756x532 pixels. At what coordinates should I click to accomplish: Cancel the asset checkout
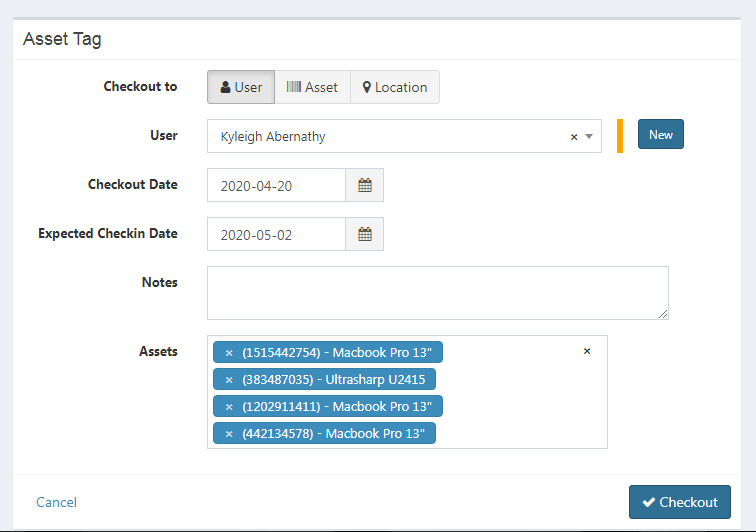point(56,502)
